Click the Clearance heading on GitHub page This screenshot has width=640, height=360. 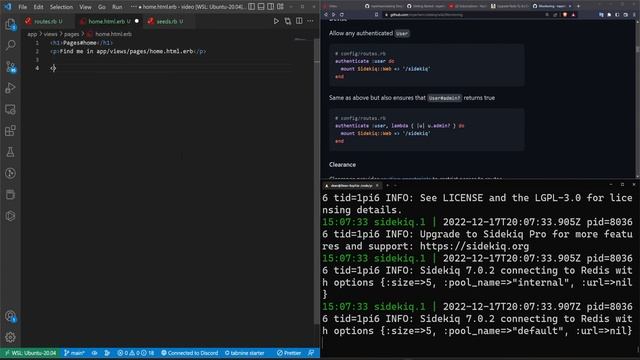(x=342, y=164)
